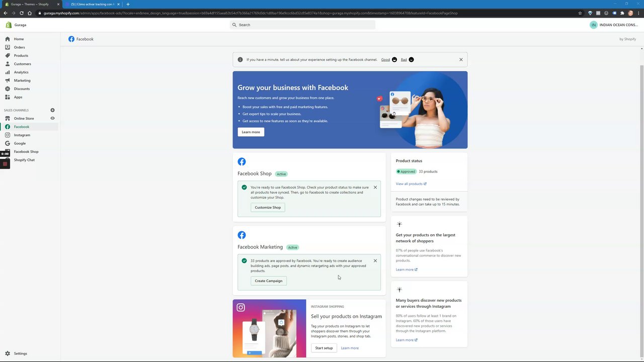The image size is (644, 362).
Task: Click the Instagram Shopping promo image
Action: [269, 328]
